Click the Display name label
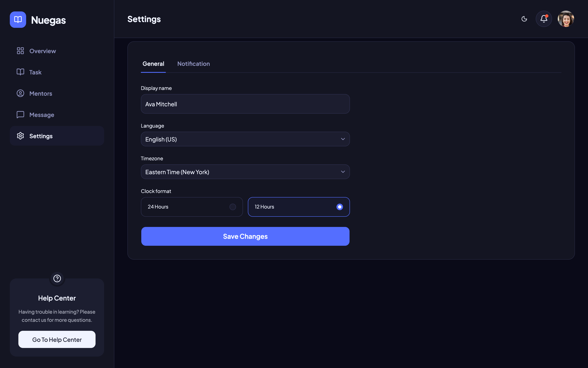Viewport: 588px width, 368px height. pos(156,88)
